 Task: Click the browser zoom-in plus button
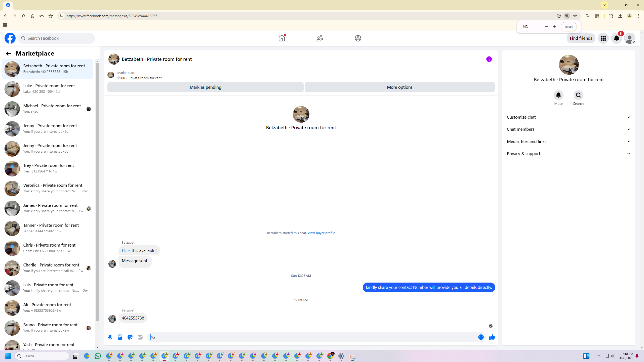pos(554,27)
